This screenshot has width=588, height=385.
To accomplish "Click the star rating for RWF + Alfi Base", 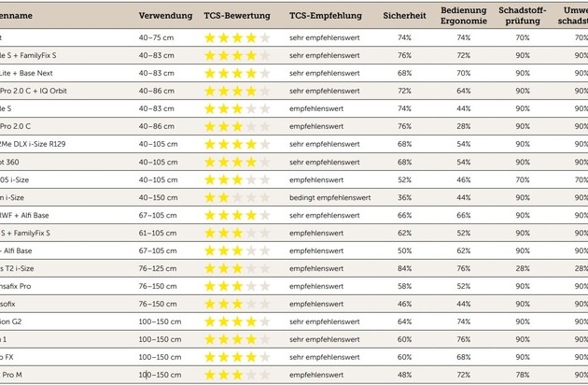I will [237, 215].
